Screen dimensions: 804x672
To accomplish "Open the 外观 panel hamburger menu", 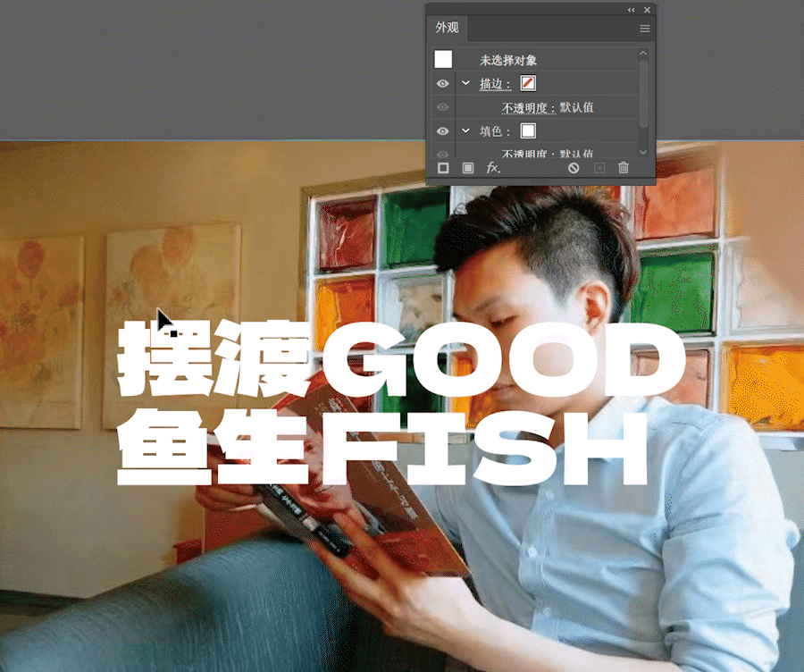I will click(645, 29).
